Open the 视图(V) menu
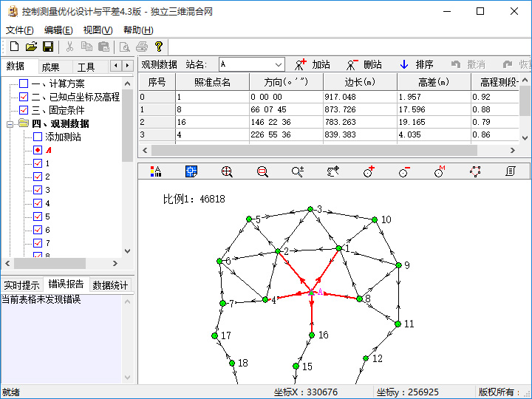This screenshot has width=532, height=399. pyautogui.click(x=98, y=30)
